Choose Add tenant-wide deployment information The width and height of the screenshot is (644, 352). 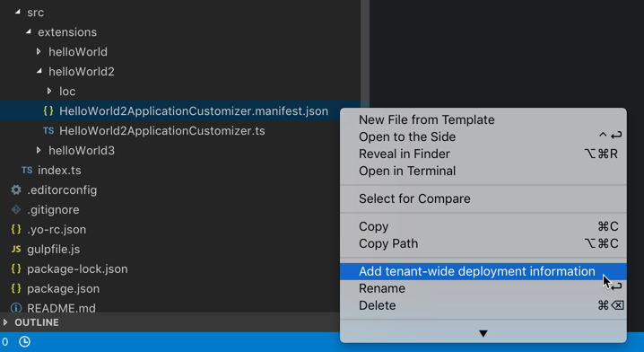point(483,271)
